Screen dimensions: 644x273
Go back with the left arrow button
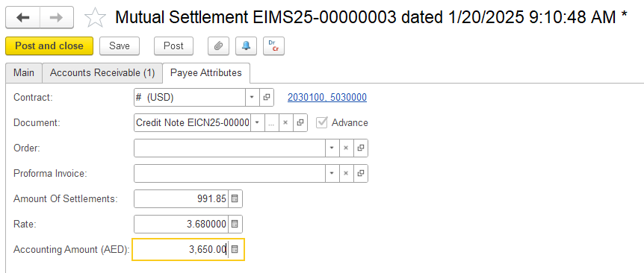click(x=22, y=17)
